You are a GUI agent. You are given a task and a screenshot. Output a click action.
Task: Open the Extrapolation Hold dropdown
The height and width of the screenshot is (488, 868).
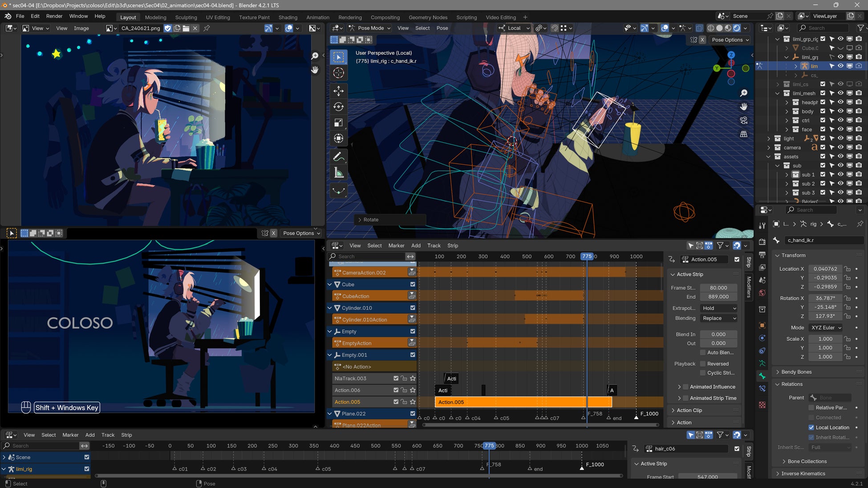pyautogui.click(x=718, y=308)
